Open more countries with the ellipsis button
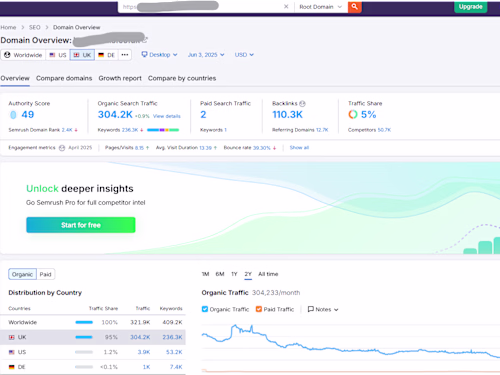The width and height of the screenshot is (500, 375). [x=125, y=55]
